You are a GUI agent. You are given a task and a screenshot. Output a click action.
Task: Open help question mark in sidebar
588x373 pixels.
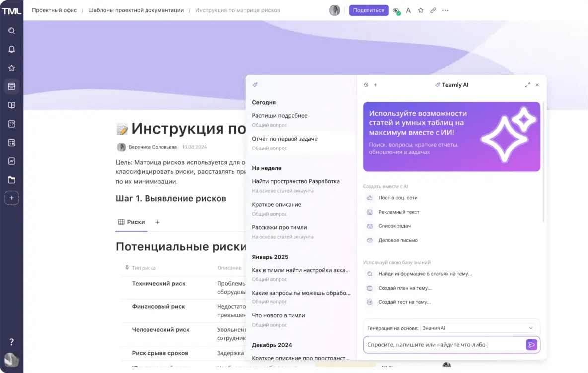[11, 342]
